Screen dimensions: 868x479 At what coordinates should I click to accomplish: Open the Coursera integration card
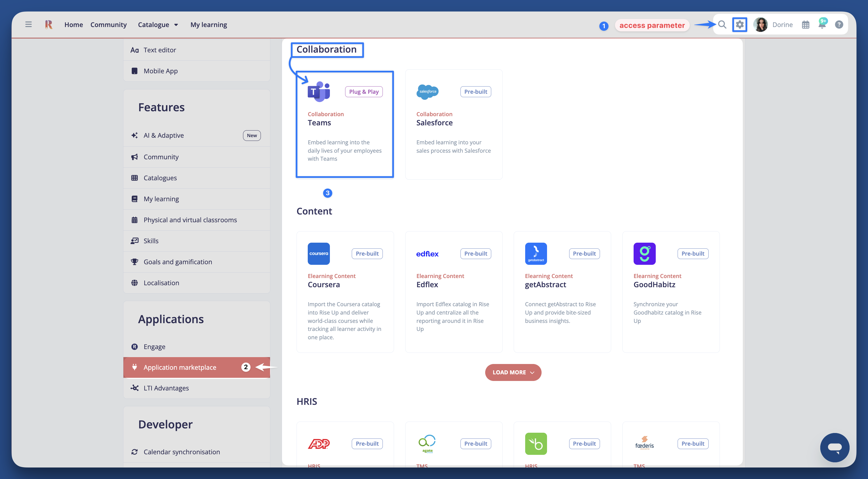(x=345, y=291)
